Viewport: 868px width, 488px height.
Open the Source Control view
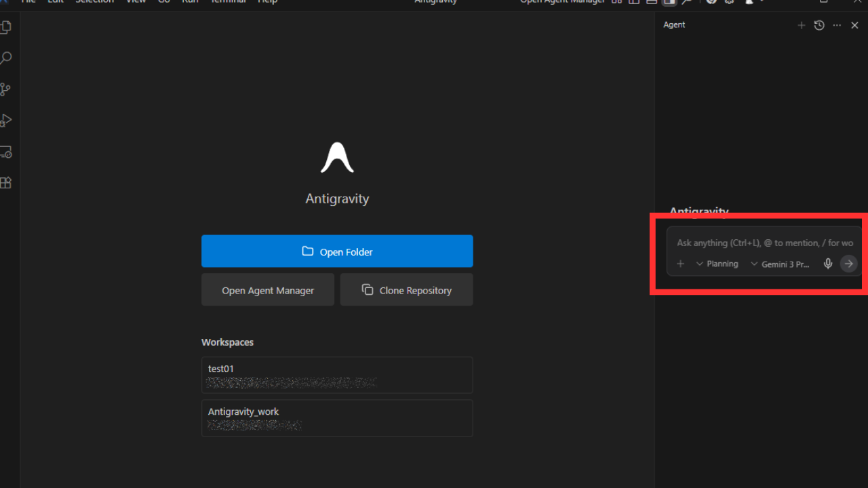(6, 89)
